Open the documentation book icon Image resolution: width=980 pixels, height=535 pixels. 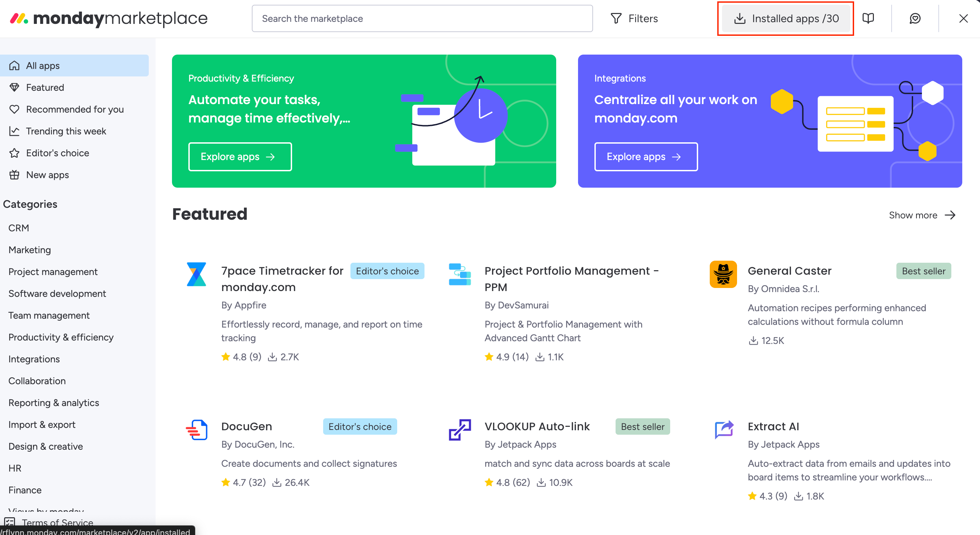click(868, 18)
